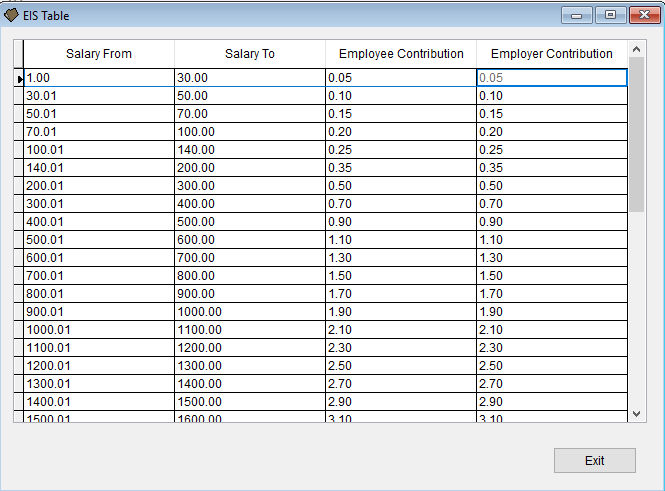Select Salary From cell 140.01
The image size is (665, 491).
click(99, 168)
